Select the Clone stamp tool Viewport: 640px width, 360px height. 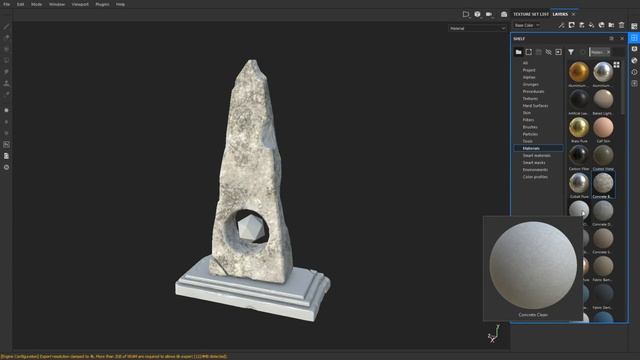(6, 83)
